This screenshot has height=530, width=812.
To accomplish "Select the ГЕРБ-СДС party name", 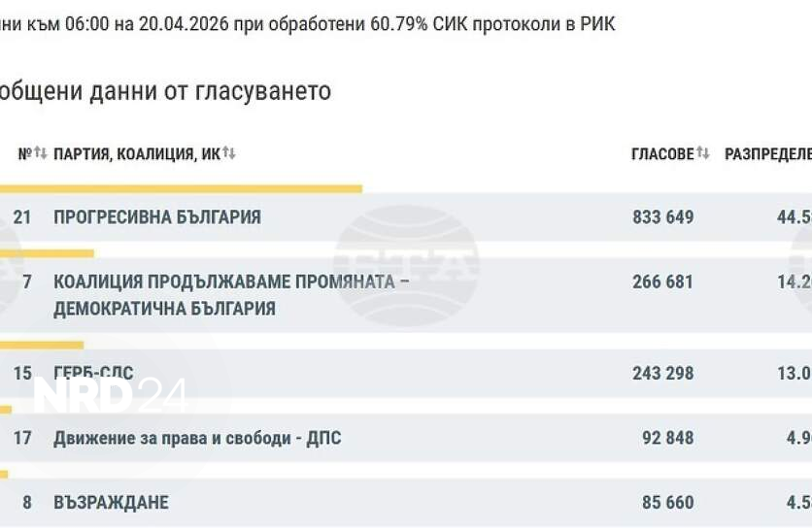I will 93,374.
